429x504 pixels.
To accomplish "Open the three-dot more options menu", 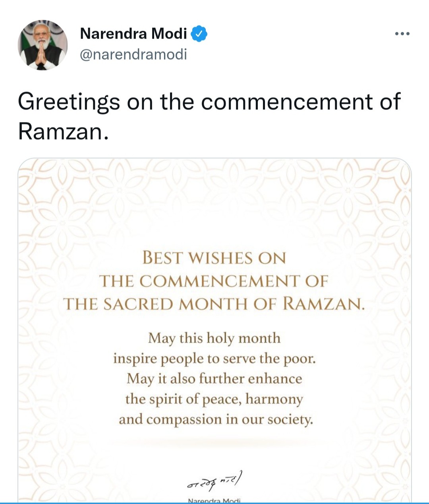I will [x=402, y=34].
